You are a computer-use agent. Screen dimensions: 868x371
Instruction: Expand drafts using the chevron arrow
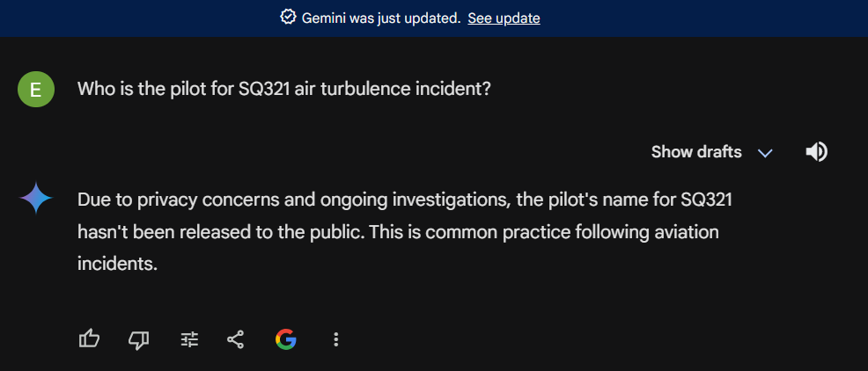pos(765,153)
